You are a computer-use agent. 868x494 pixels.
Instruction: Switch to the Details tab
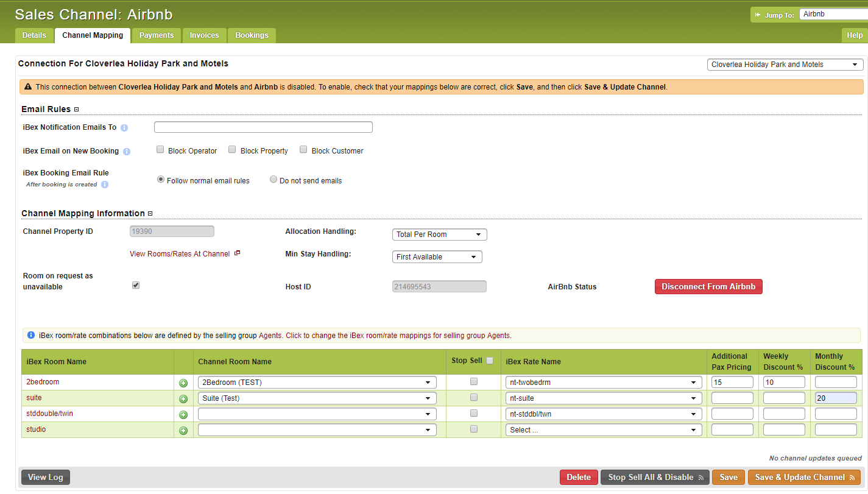pos(34,35)
